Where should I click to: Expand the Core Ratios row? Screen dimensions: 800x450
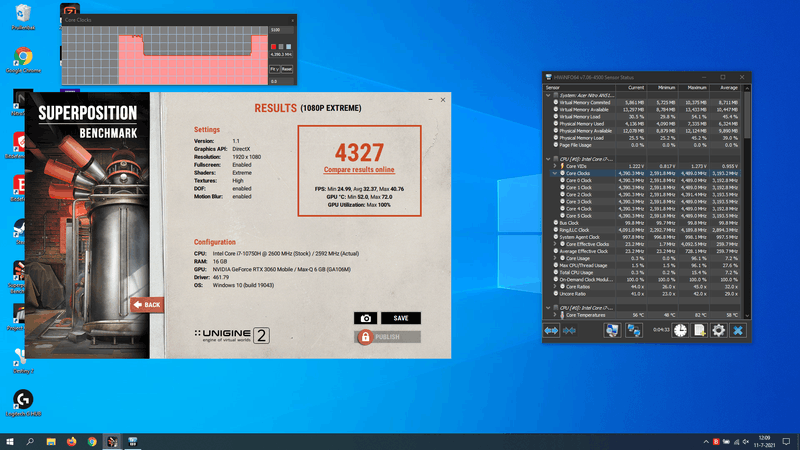tap(555, 287)
